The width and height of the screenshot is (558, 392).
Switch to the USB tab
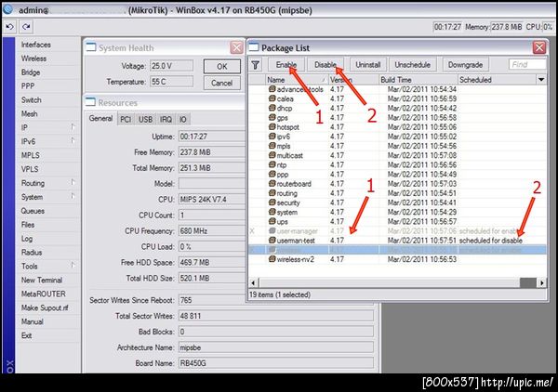pos(145,120)
